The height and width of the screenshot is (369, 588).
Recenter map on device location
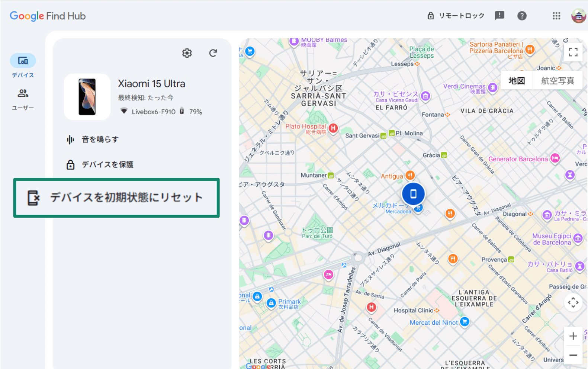point(573,302)
